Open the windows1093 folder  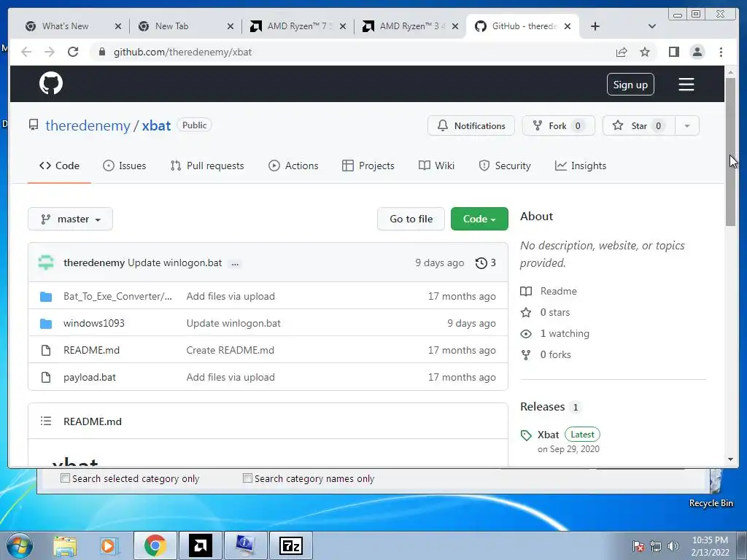(94, 323)
